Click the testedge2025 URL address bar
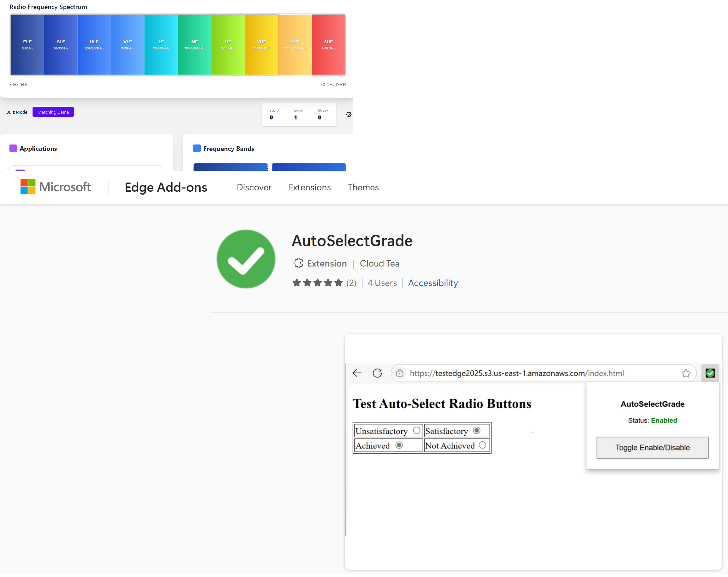Viewport: 728px width, 577px height. [x=543, y=373]
